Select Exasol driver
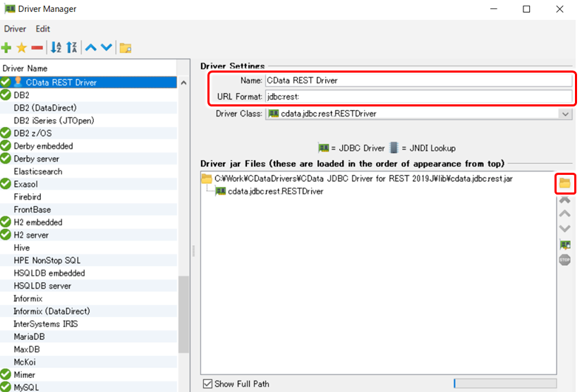The height and width of the screenshot is (392, 582). 88,184
